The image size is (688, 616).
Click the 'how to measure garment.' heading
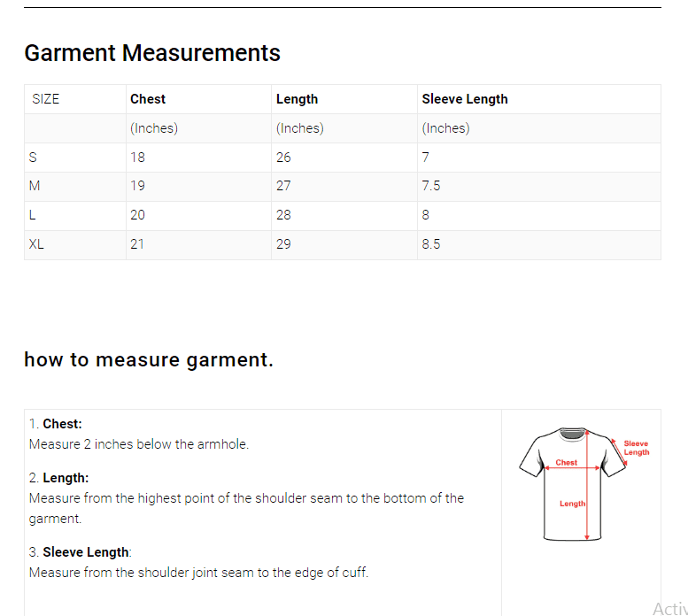coord(149,360)
